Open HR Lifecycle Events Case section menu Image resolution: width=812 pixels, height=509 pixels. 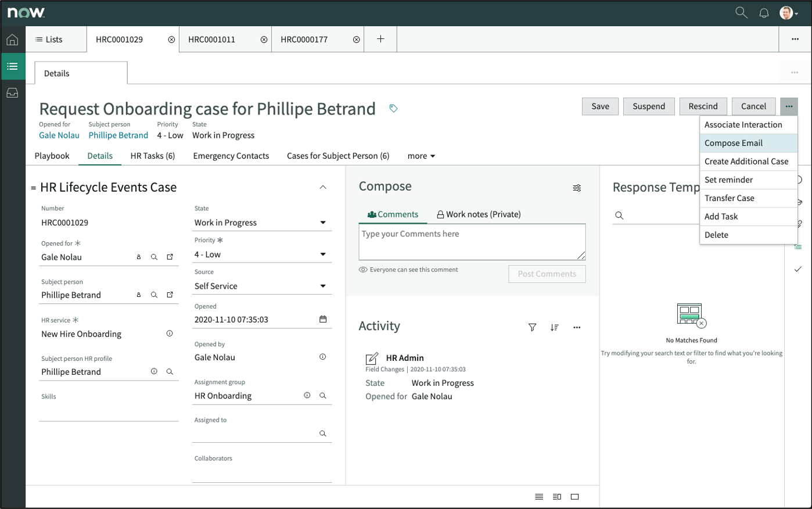(33, 188)
